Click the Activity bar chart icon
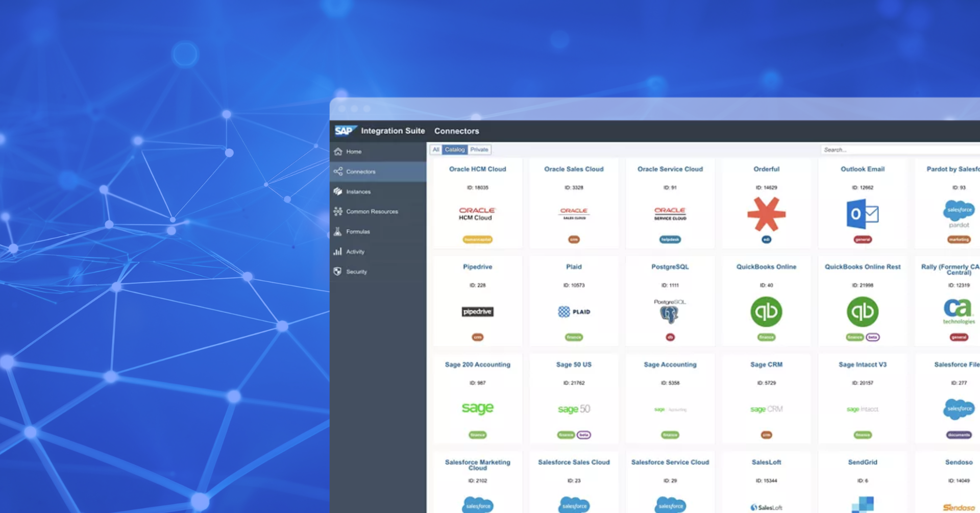 338,252
